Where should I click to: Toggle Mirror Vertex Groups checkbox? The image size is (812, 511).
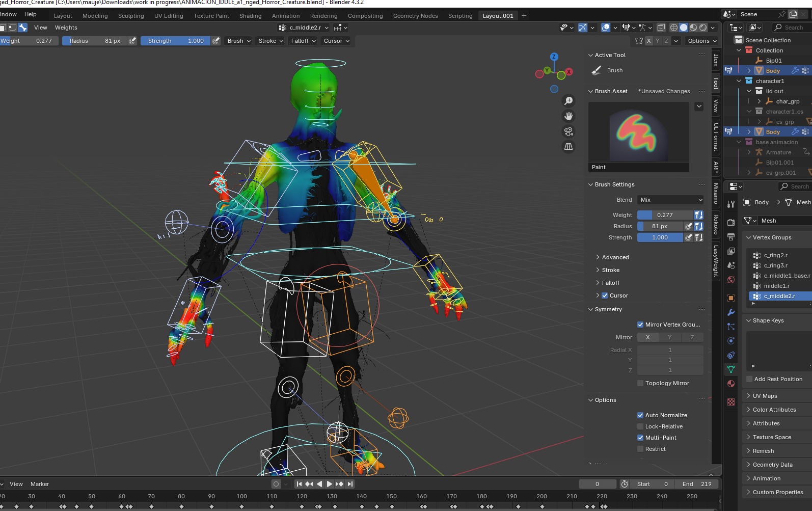tap(640, 325)
